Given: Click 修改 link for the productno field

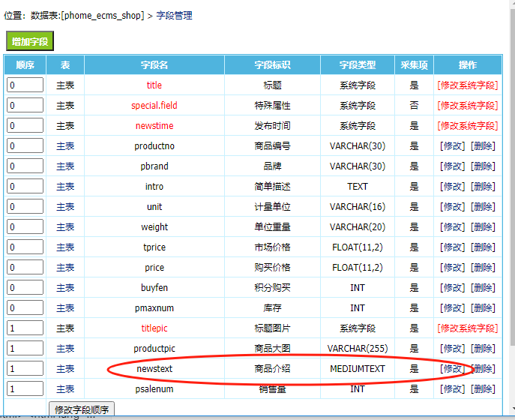Looking at the screenshot, I should 452,146.
